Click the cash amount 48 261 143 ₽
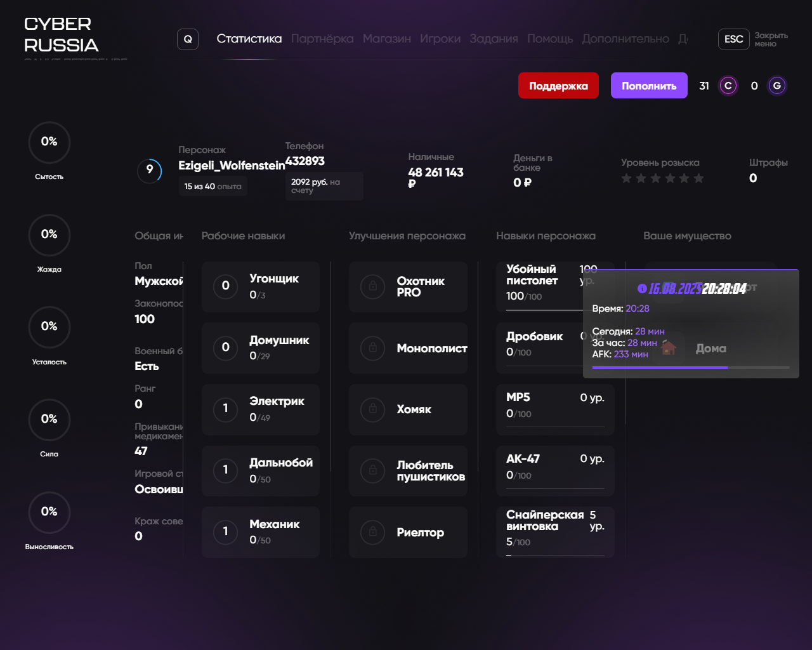812x650 pixels. (436, 178)
